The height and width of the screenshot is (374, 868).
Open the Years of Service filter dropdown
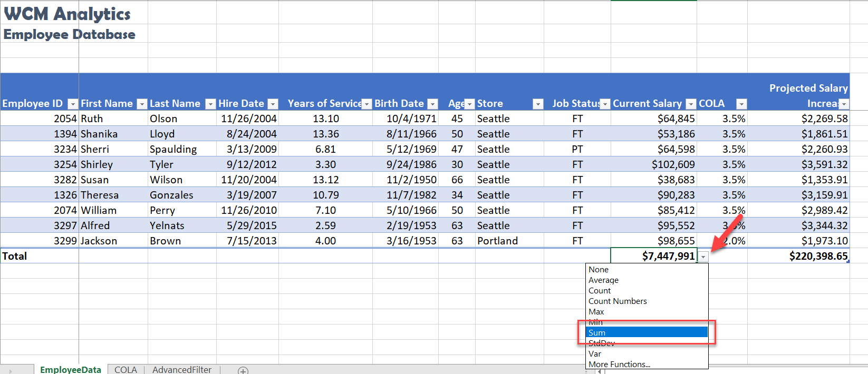click(367, 104)
